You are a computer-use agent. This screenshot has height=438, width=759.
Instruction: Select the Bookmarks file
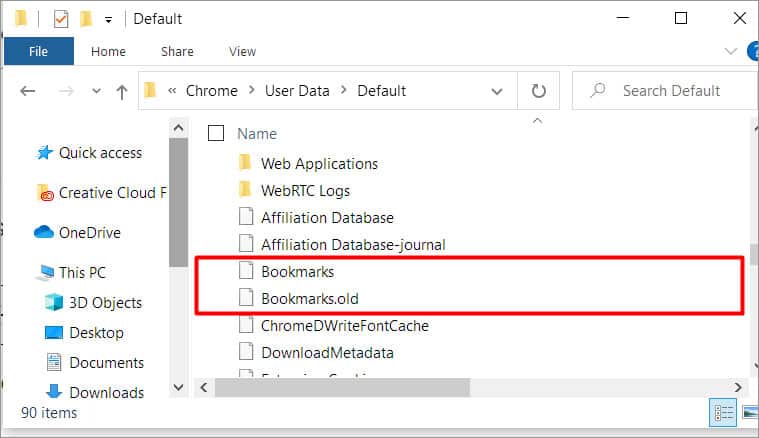298,272
